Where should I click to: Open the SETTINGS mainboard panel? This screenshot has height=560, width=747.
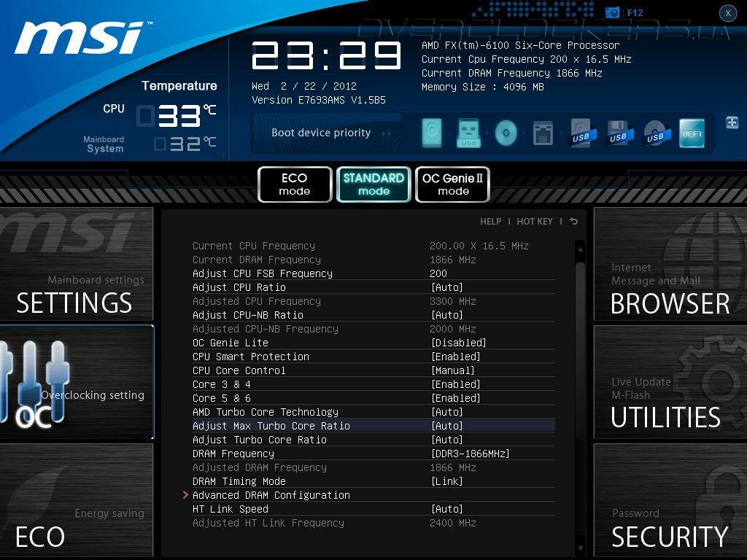[x=76, y=264]
